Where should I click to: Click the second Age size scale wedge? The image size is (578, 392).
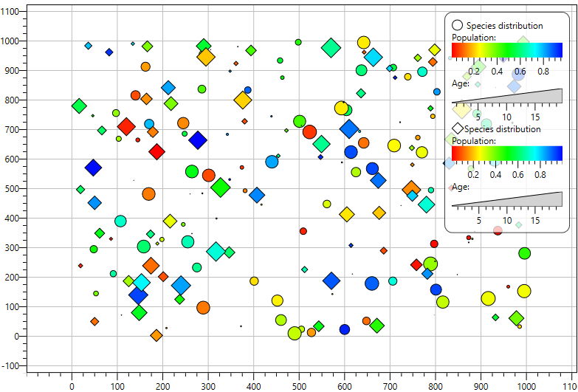click(x=507, y=199)
